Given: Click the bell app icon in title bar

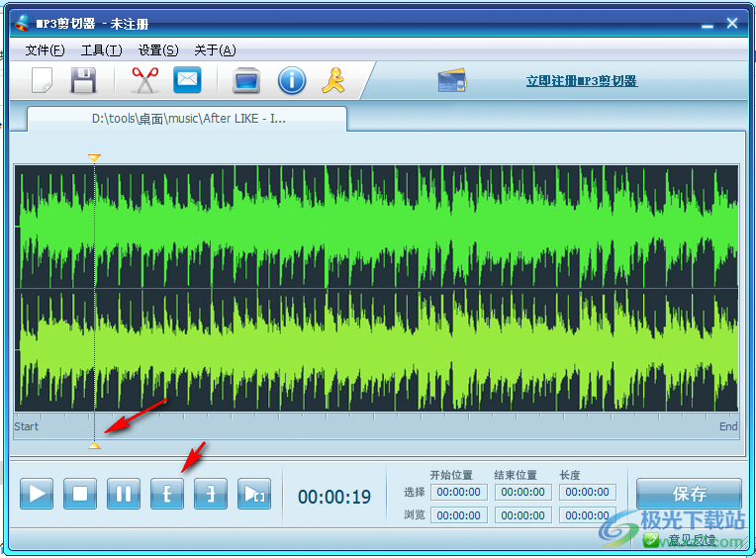Looking at the screenshot, I should pyautogui.click(x=22, y=23).
